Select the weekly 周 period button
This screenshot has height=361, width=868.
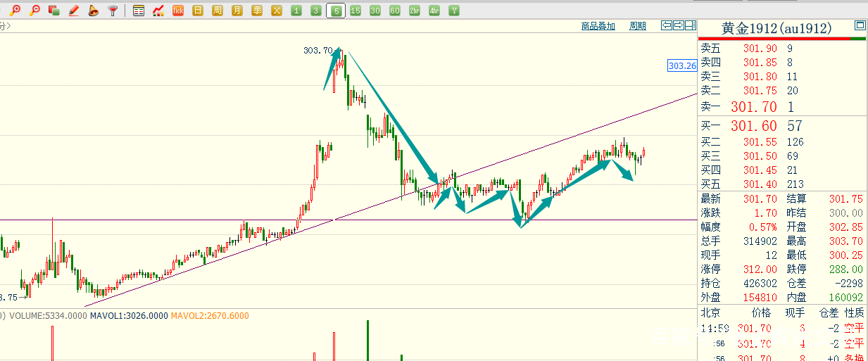click(x=218, y=11)
